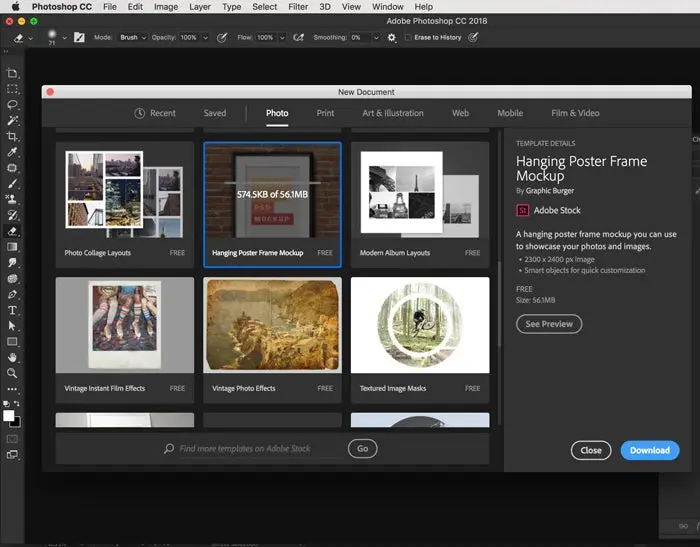Toggle pressure for opacity button

coord(220,38)
